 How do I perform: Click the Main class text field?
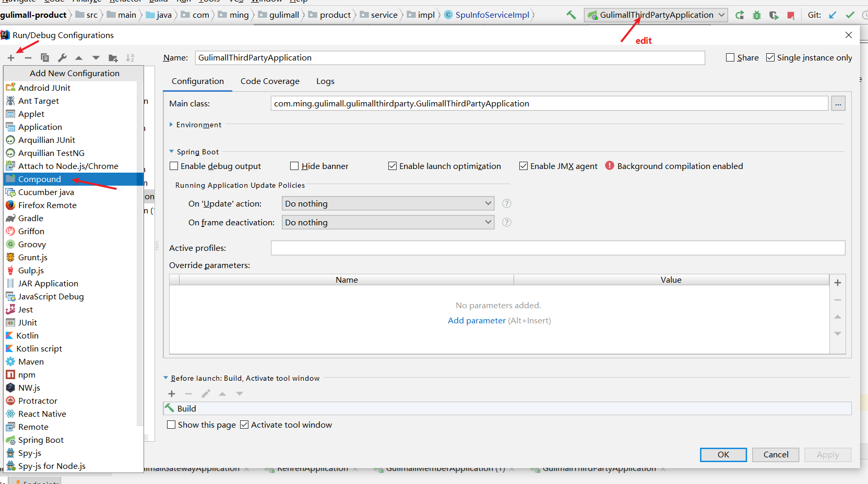(550, 104)
